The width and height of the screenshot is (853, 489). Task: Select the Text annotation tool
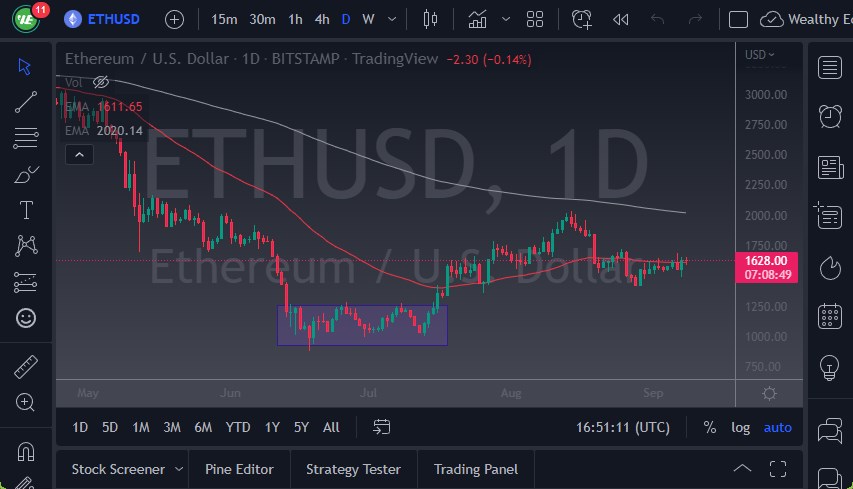pyautogui.click(x=26, y=210)
